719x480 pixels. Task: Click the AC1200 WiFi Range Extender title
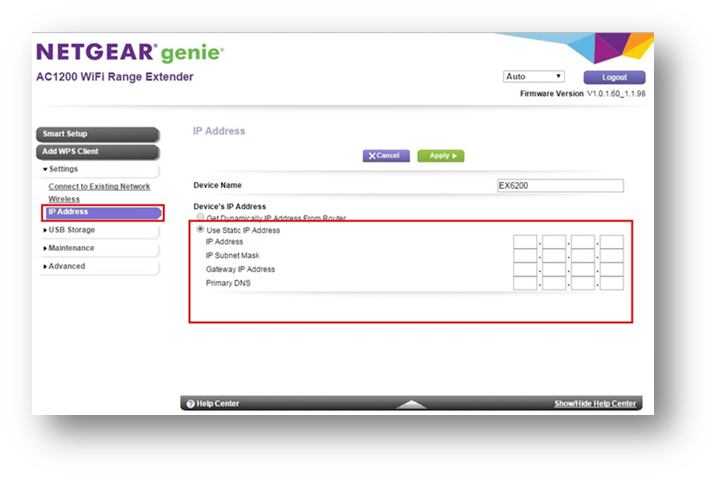click(115, 77)
